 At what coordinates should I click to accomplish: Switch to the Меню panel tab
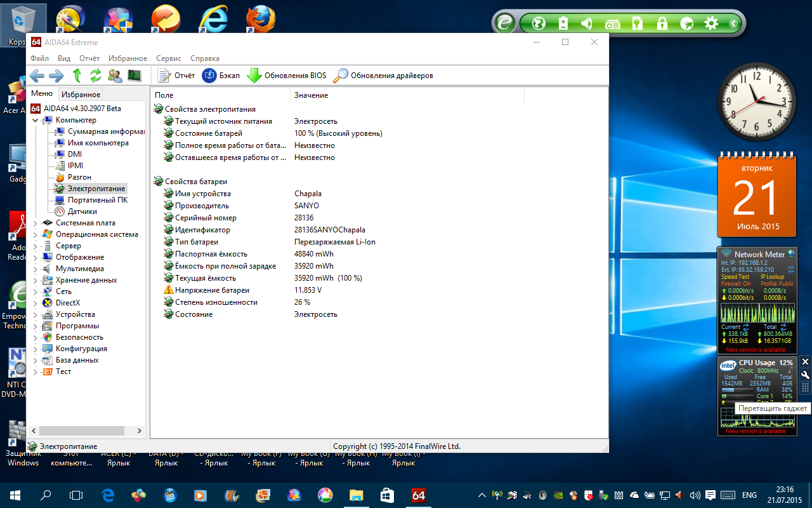42,94
